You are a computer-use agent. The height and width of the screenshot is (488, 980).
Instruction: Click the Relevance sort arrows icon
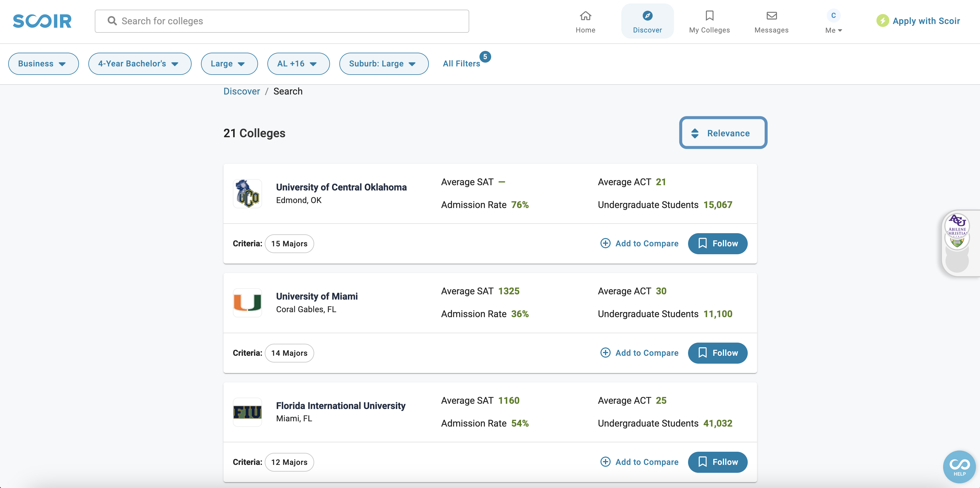[x=694, y=133]
